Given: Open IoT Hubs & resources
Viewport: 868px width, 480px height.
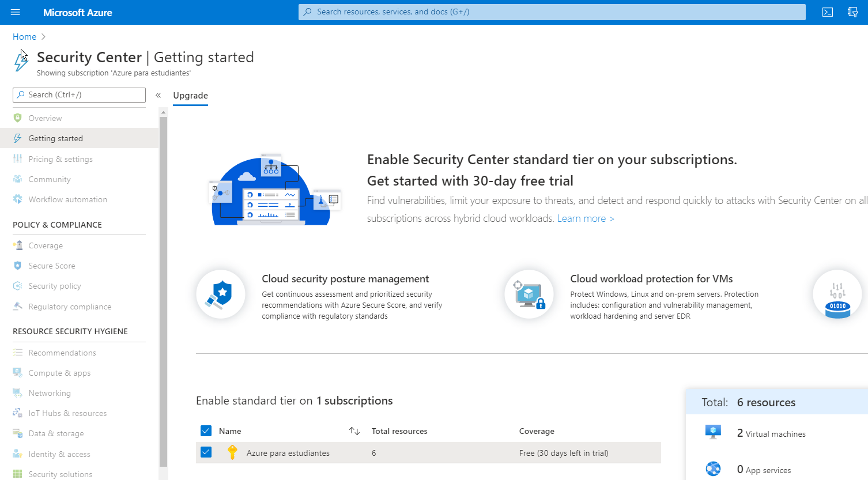Looking at the screenshot, I should click(67, 413).
